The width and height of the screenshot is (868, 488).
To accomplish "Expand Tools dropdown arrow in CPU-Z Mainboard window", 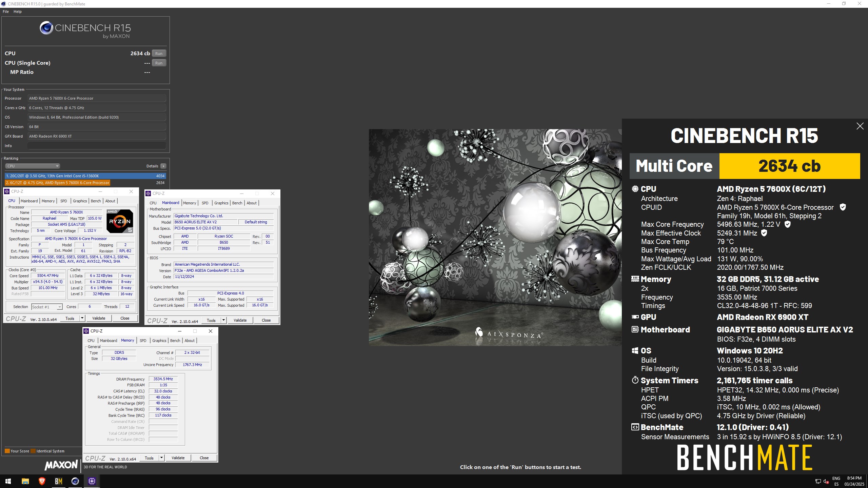I will click(223, 320).
